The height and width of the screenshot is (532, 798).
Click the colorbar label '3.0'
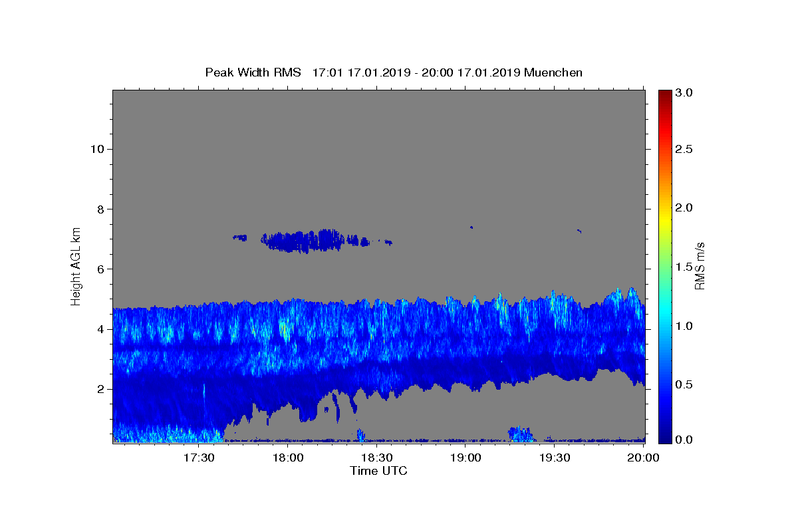(x=685, y=93)
